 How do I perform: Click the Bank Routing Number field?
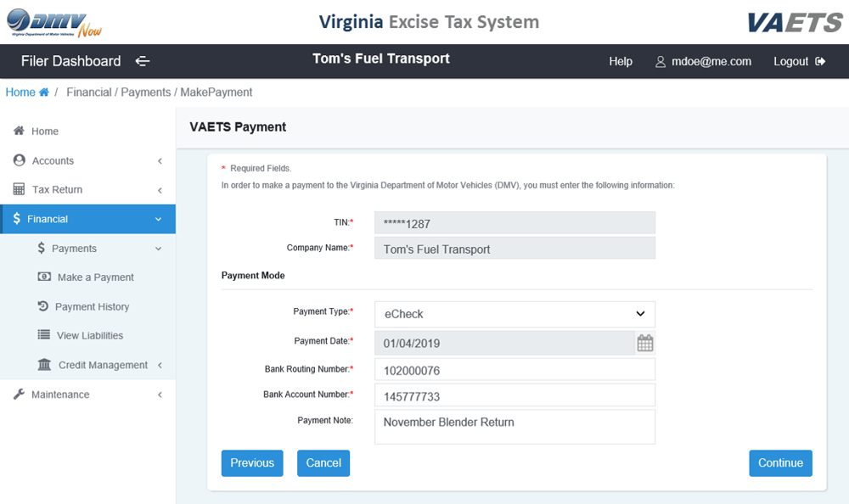click(x=514, y=370)
